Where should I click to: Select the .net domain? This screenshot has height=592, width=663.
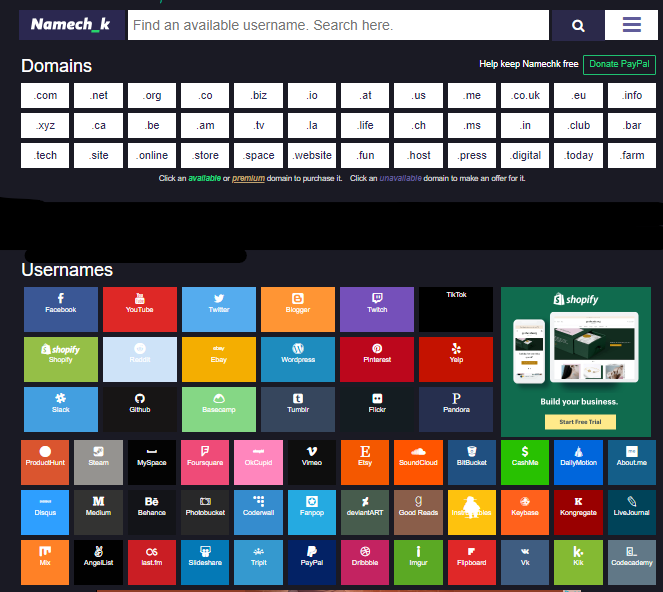coord(98,96)
